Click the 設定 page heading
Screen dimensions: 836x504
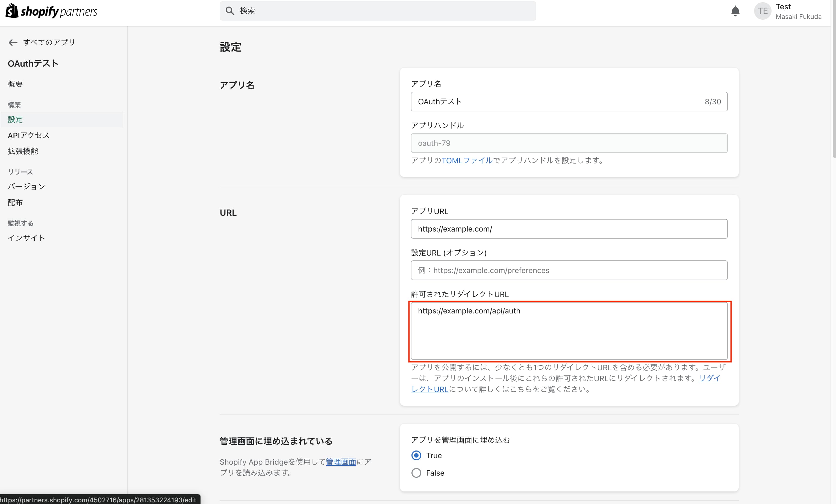[x=230, y=47]
